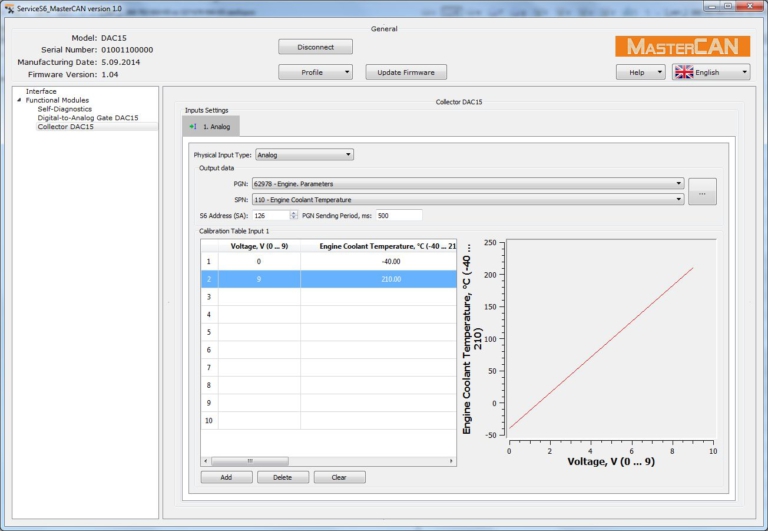Click the PGN Sending Period input field
Viewport: 768px width, 531px height.
398,215
